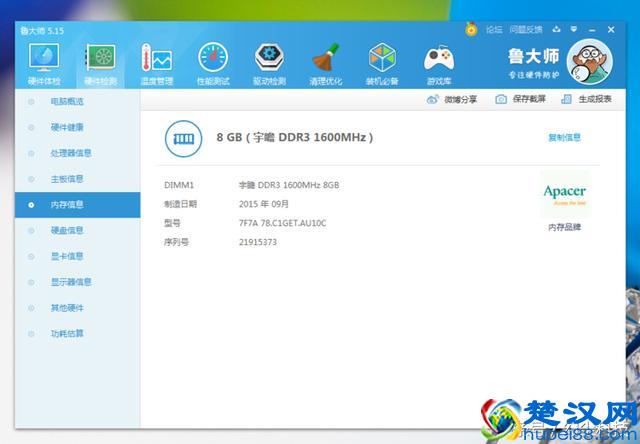The width and height of the screenshot is (640, 444).
Task: Click the date '2015 年 09月'
Action: tap(264, 204)
